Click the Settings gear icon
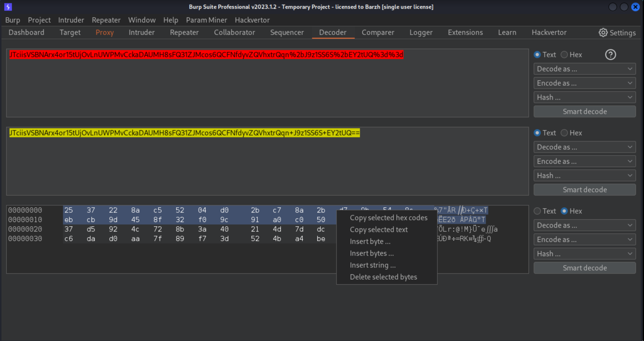Screen dimensions: 644x341 [603, 32]
